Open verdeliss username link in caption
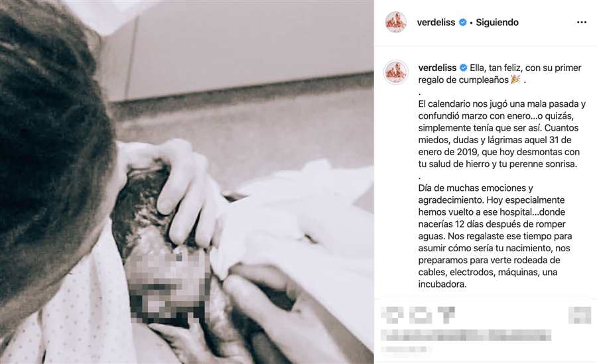Image resolution: width=597 pixels, height=364 pixels. [437, 68]
